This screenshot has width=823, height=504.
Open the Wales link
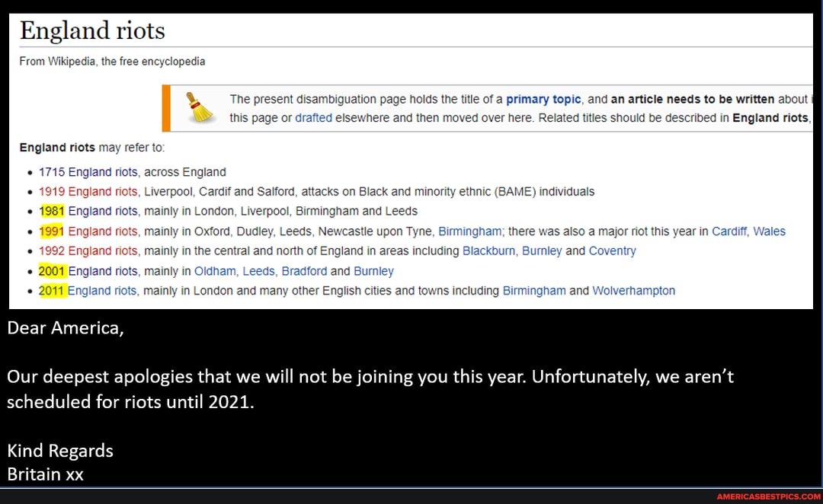tap(770, 231)
